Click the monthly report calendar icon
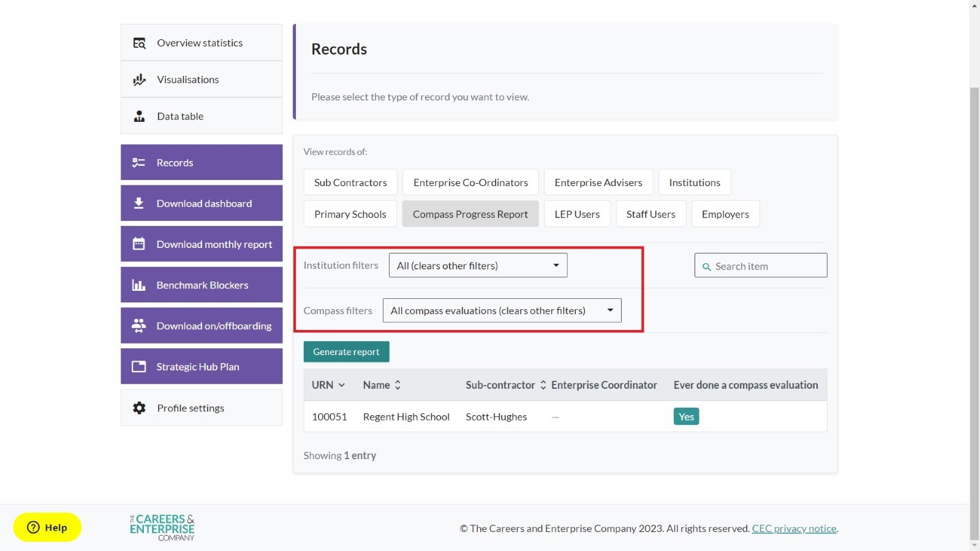This screenshot has height=551, width=980. tap(139, 244)
